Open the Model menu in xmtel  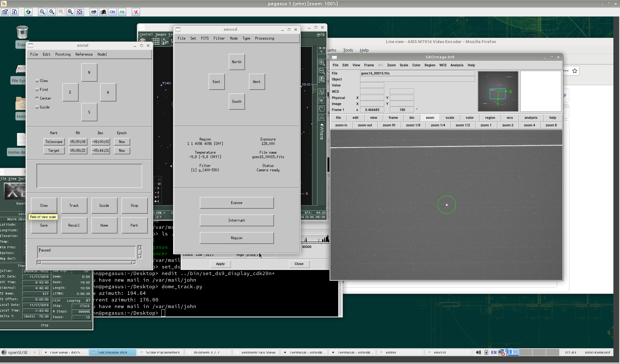pyautogui.click(x=102, y=54)
